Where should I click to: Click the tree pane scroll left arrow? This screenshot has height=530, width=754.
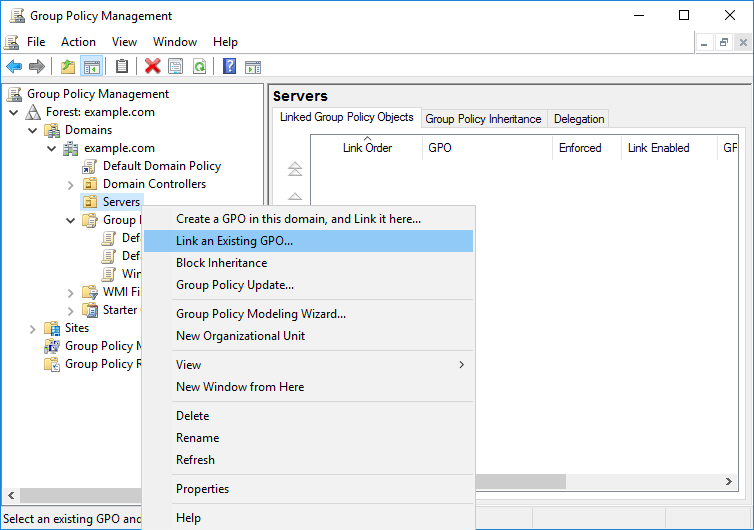(x=11, y=495)
